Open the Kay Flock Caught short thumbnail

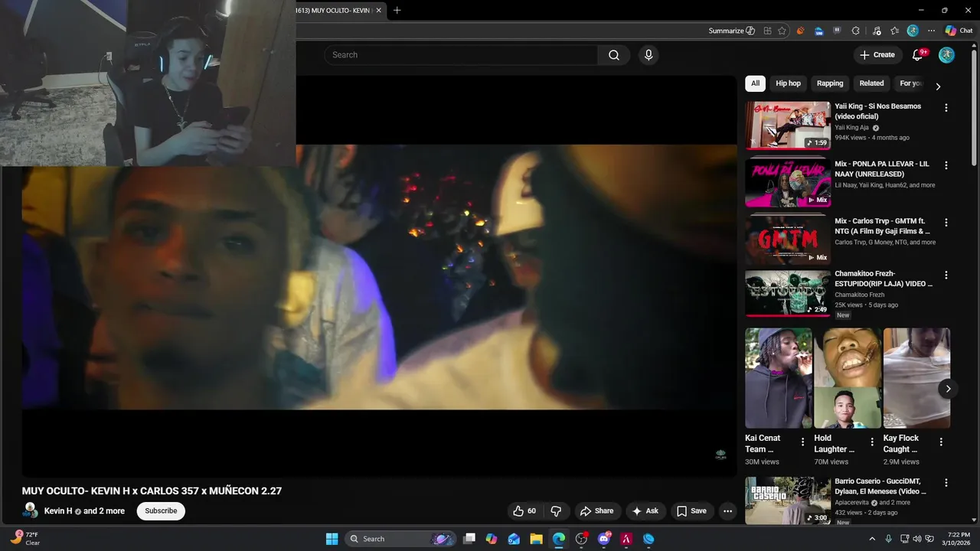(x=916, y=378)
